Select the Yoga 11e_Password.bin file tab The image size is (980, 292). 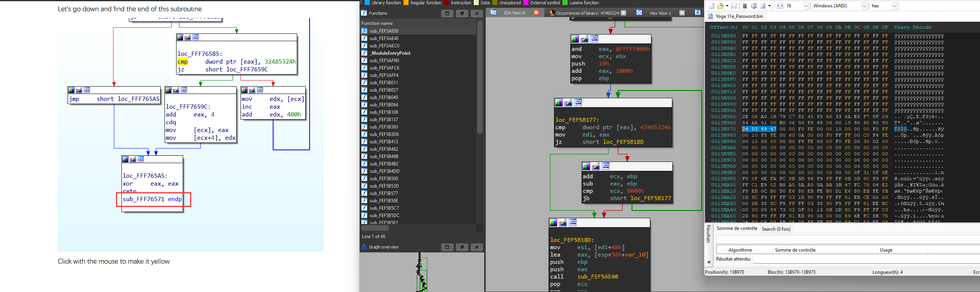point(736,16)
